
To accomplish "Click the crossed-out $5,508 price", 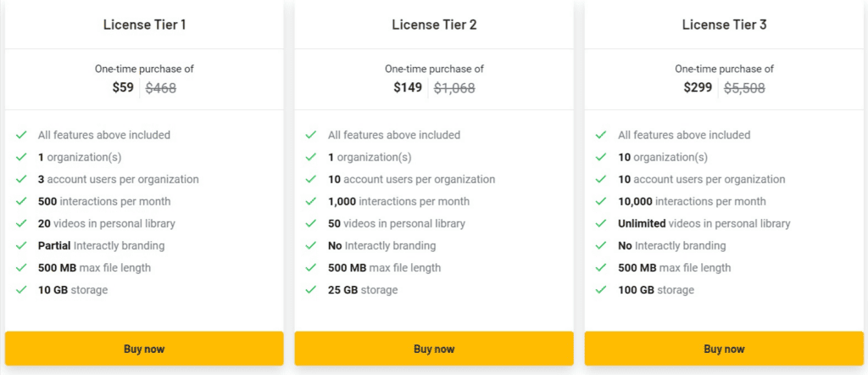I will point(744,87).
